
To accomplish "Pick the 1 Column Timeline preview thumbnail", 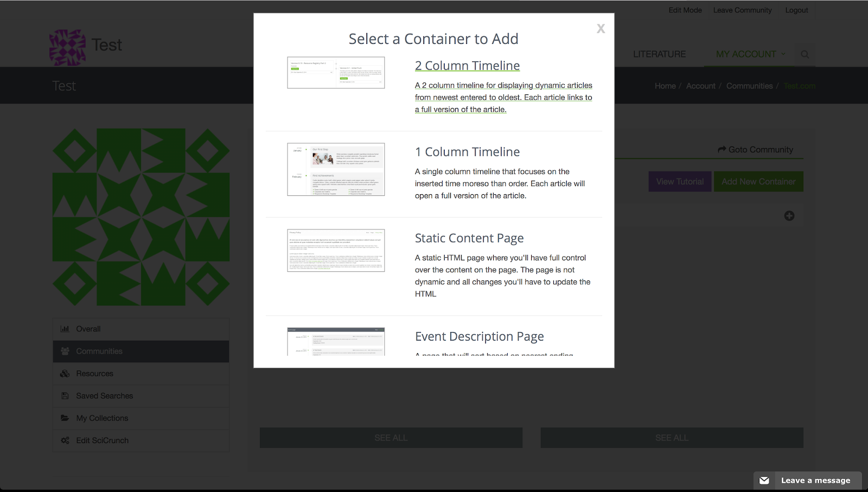I will point(336,169).
